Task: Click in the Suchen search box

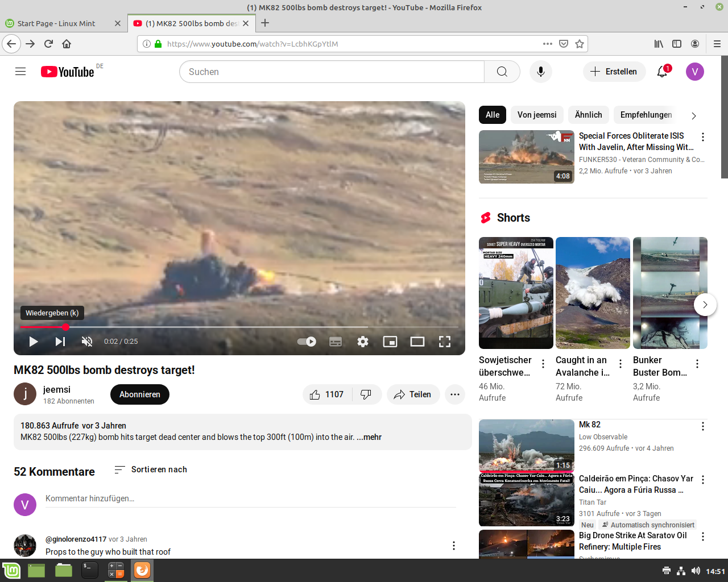Action: click(332, 72)
